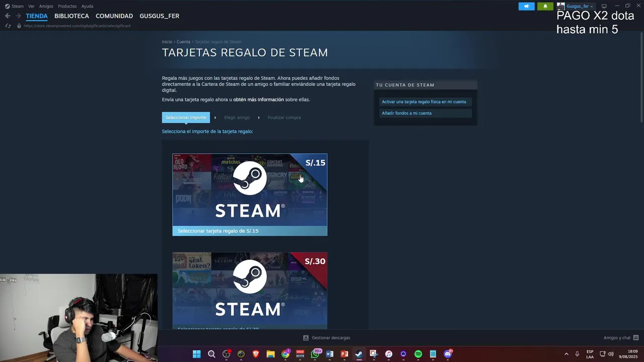644x362 pixels.
Task: Open the green notifications bell
Action: point(545,6)
